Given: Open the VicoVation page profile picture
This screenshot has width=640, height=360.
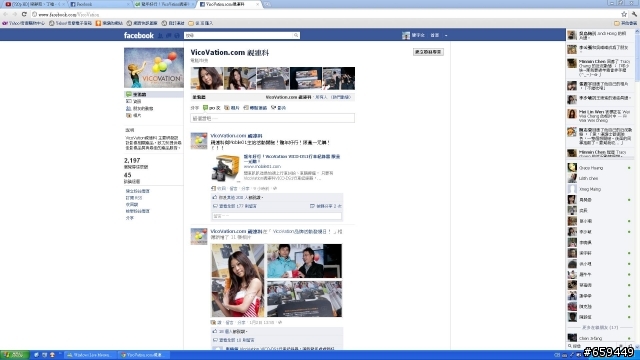Looking at the screenshot, I should click(x=154, y=68).
